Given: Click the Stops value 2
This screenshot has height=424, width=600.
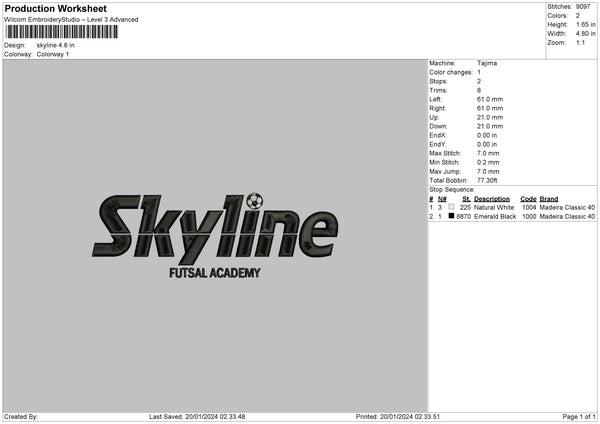Looking at the screenshot, I should pyautogui.click(x=479, y=82).
